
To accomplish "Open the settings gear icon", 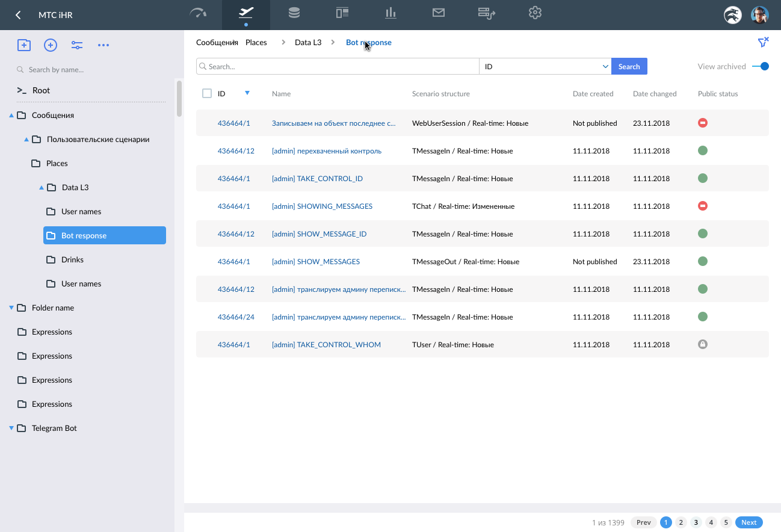I will click(535, 13).
